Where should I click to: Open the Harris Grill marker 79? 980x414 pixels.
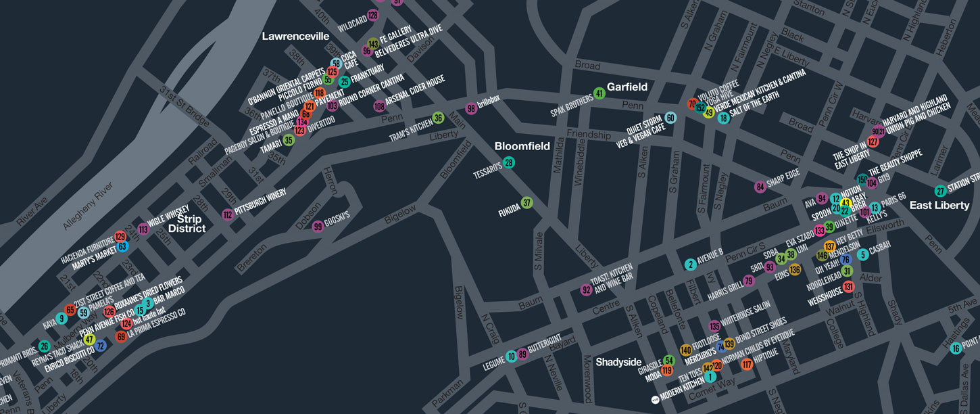pyautogui.click(x=748, y=281)
